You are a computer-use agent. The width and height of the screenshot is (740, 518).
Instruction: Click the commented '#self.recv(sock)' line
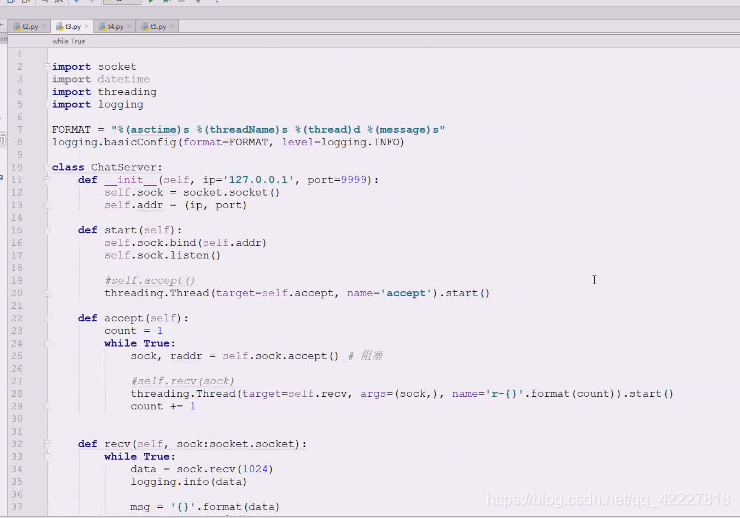182,381
